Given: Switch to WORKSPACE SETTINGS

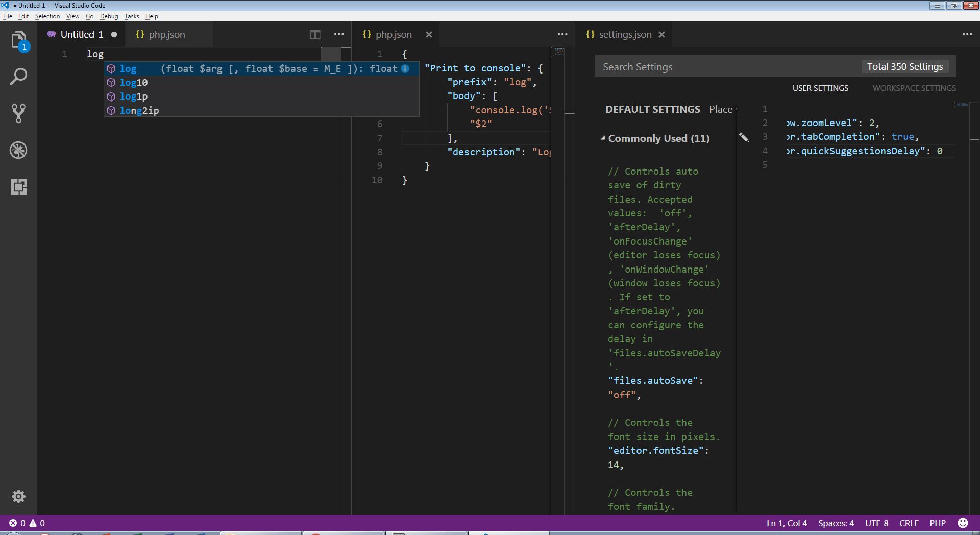Looking at the screenshot, I should pos(914,88).
